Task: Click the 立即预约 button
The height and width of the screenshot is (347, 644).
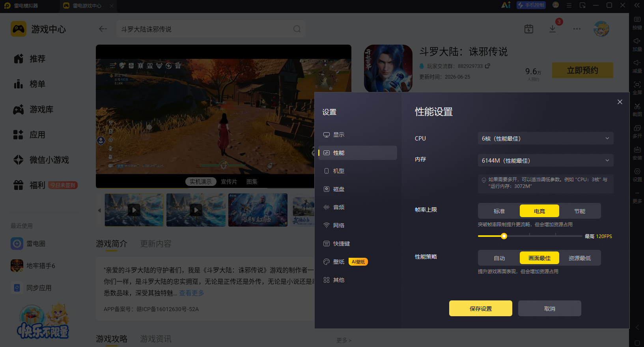Action: [582, 70]
